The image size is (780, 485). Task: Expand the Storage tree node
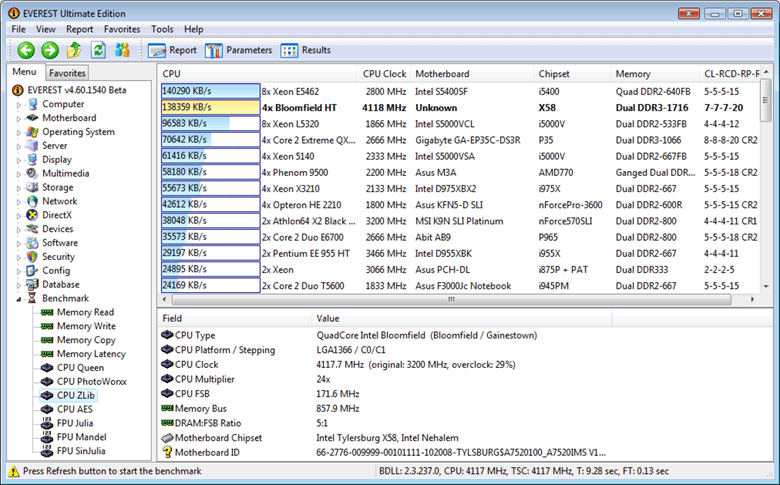tap(19, 189)
